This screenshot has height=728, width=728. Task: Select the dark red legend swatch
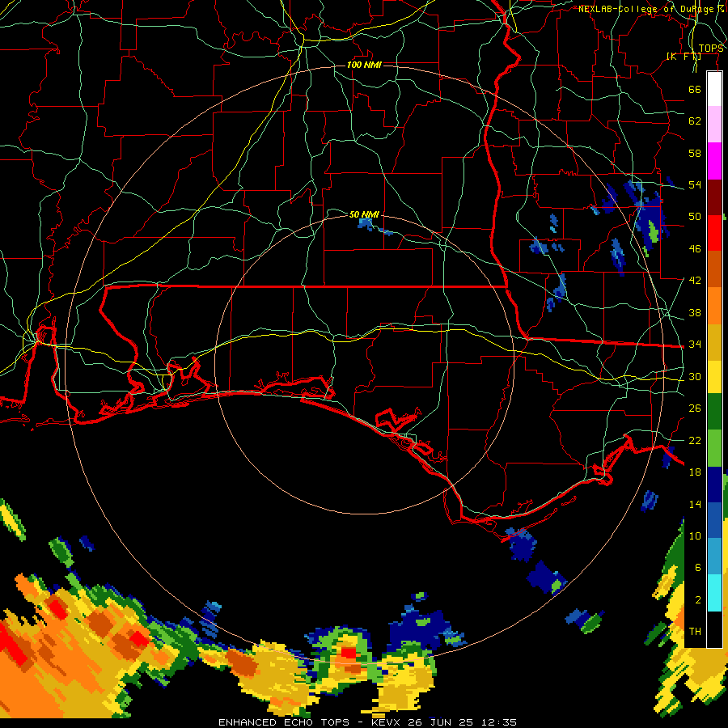[714, 197]
